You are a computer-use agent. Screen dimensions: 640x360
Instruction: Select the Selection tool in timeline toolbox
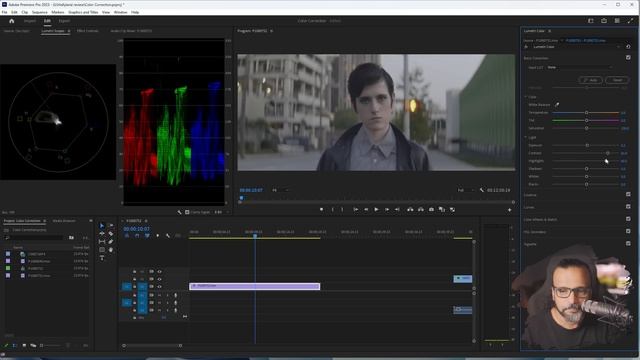[x=102, y=226]
